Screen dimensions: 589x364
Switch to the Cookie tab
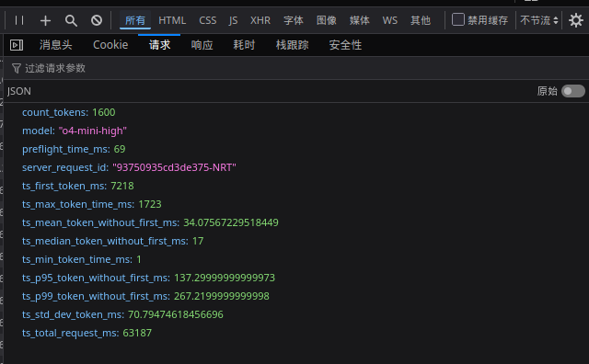point(110,45)
